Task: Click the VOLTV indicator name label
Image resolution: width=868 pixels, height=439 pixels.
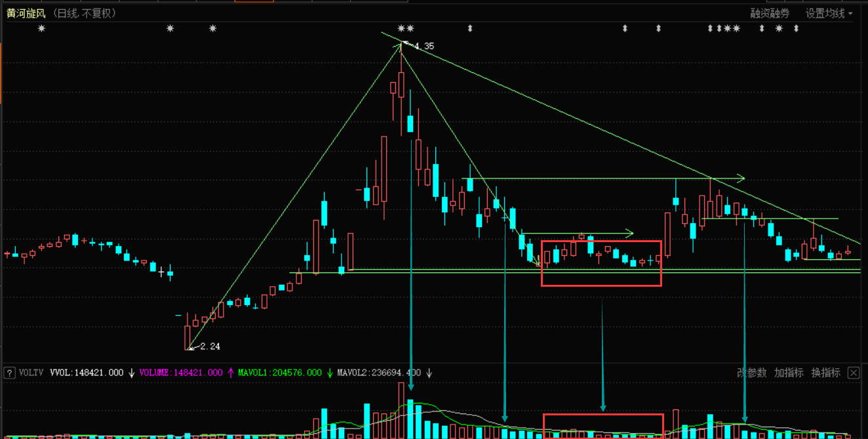Action: 31,373
